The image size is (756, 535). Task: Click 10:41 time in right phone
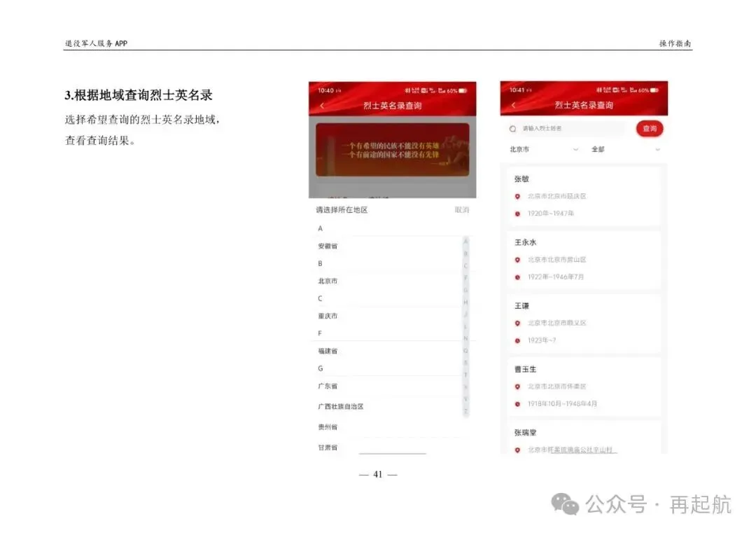517,90
